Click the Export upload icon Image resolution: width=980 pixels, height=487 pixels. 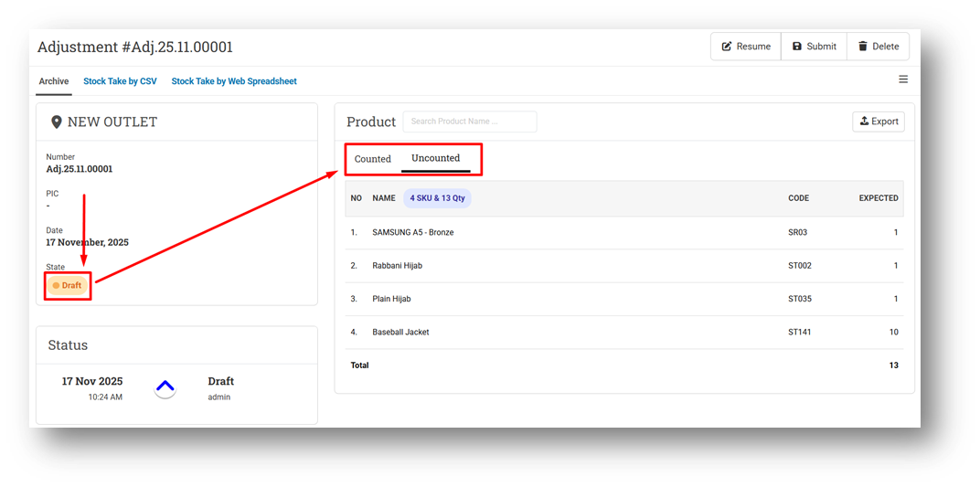(865, 122)
